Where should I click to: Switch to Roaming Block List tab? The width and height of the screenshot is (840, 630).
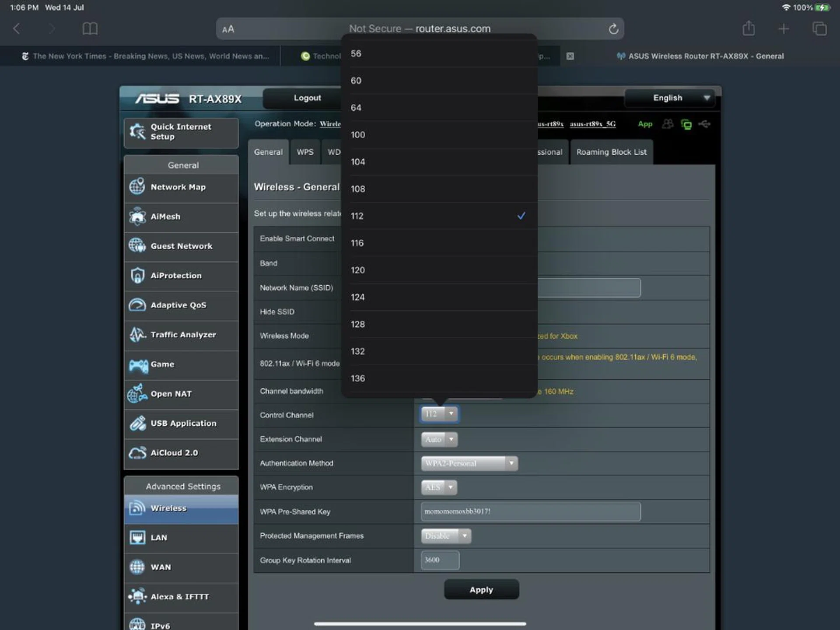(x=611, y=152)
